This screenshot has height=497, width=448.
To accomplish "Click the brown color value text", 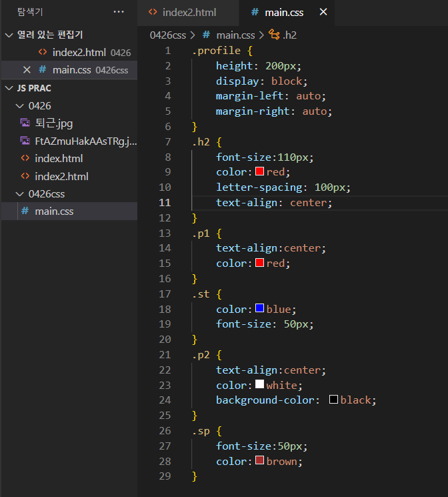I will [281, 462].
